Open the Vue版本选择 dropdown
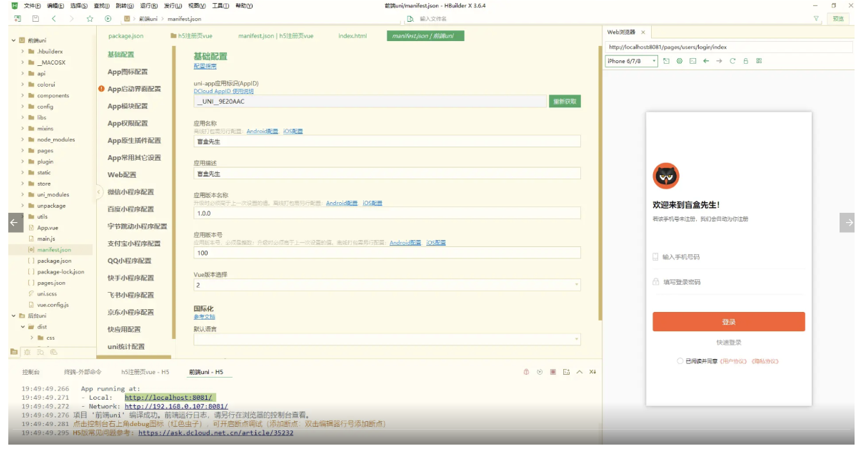 [386, 285]
